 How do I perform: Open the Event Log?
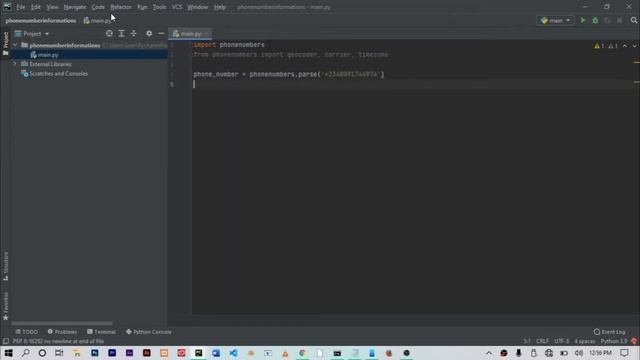[x=609, y=332]
